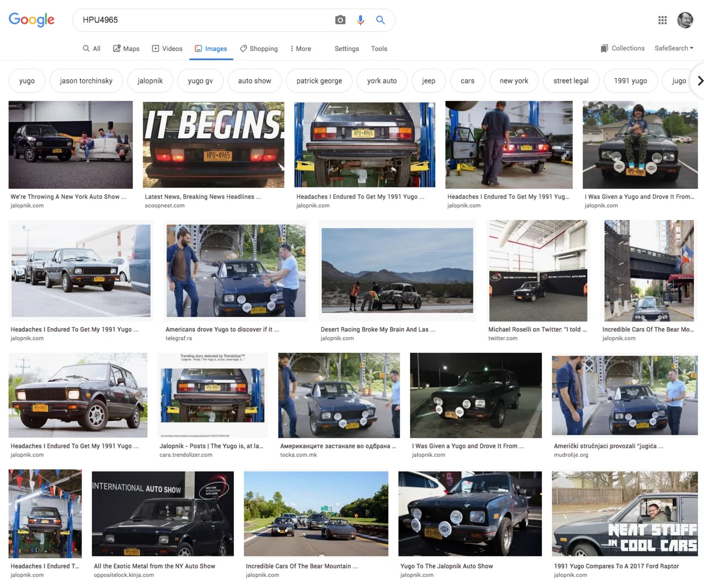Open the IT BEGINS image thumbnail

click(x=213, y=145)
